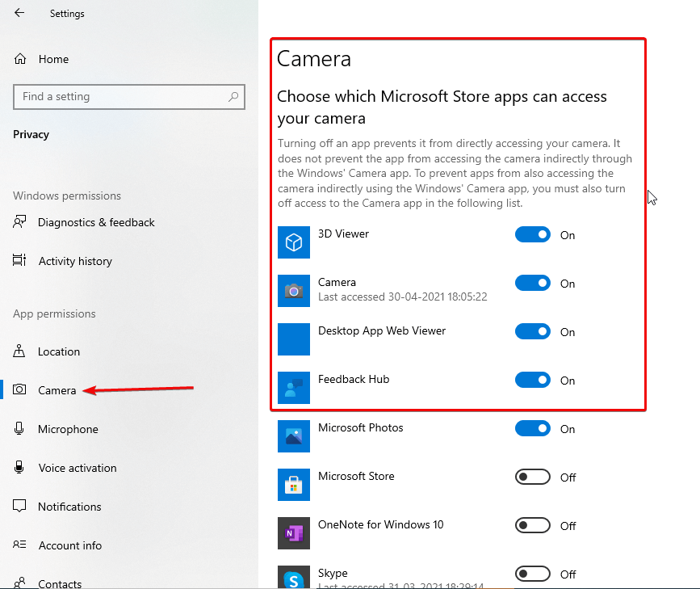Click the Feedback Hub app icon
This screenshot has width=700, height=589.
294,388
